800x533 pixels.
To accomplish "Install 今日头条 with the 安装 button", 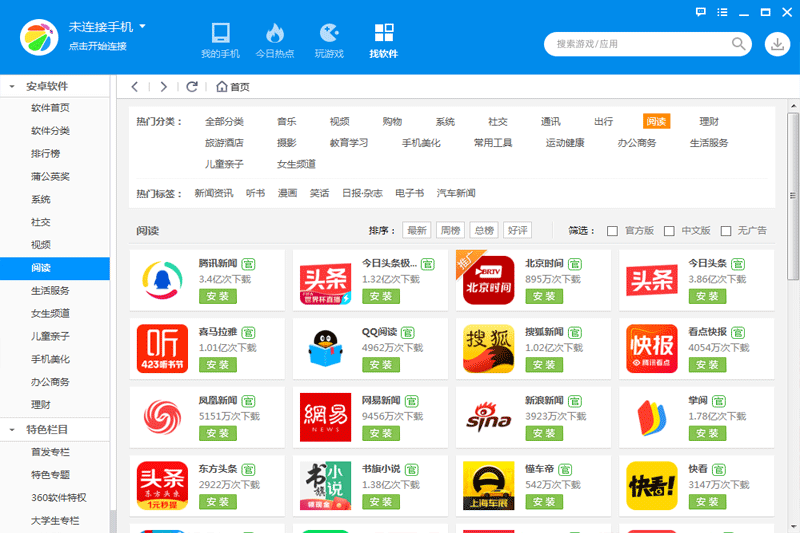I will (708, 296).
